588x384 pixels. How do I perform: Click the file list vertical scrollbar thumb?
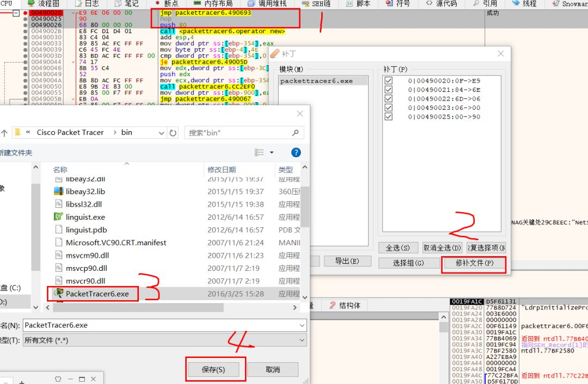tap(305, 207)
